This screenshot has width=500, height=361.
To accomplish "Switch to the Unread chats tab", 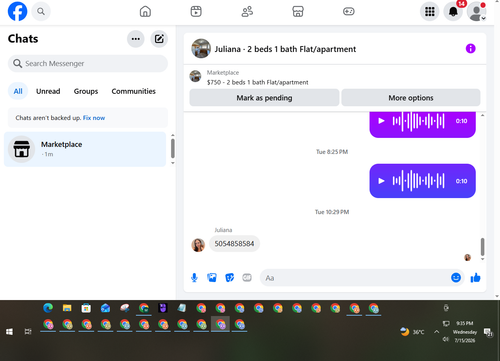I will tap(48, 91).
